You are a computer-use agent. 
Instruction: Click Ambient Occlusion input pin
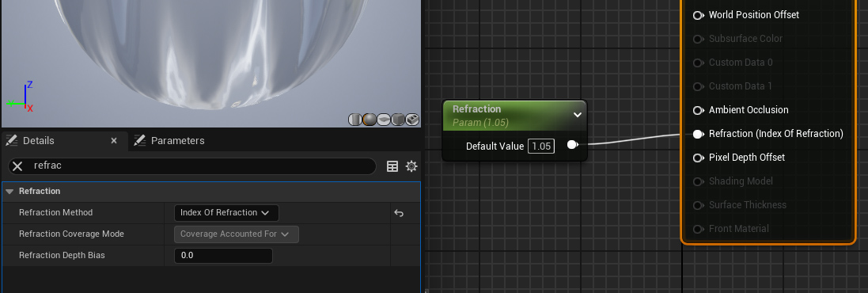699,110
